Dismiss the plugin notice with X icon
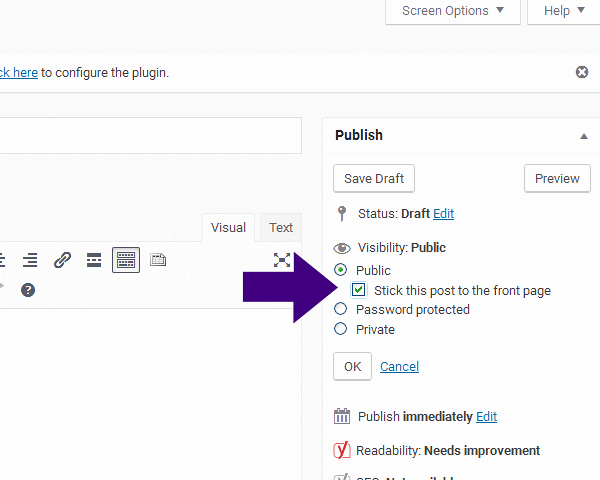600x480 pixels. coord(582,72)
